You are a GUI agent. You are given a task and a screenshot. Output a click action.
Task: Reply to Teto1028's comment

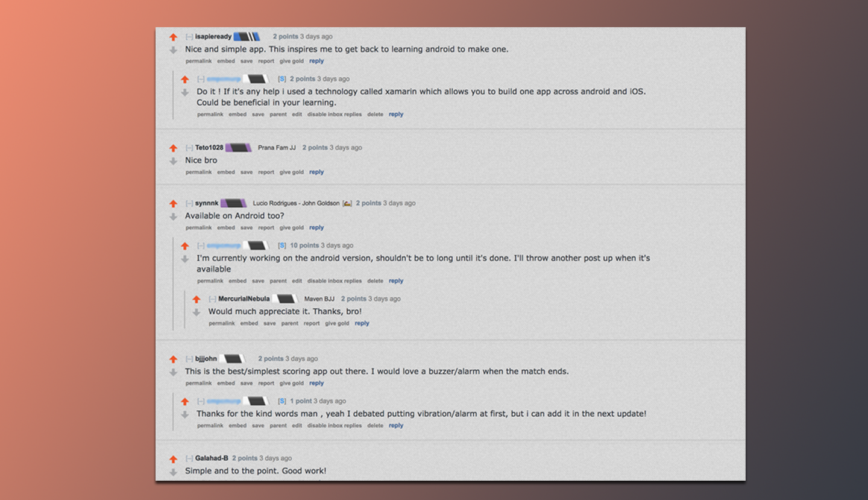[x=316, y=172]
